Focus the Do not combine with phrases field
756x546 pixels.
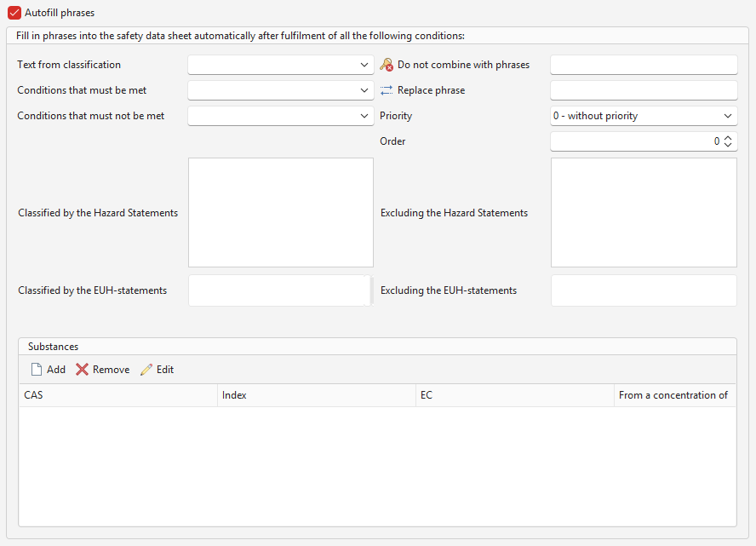coord(644,65)
